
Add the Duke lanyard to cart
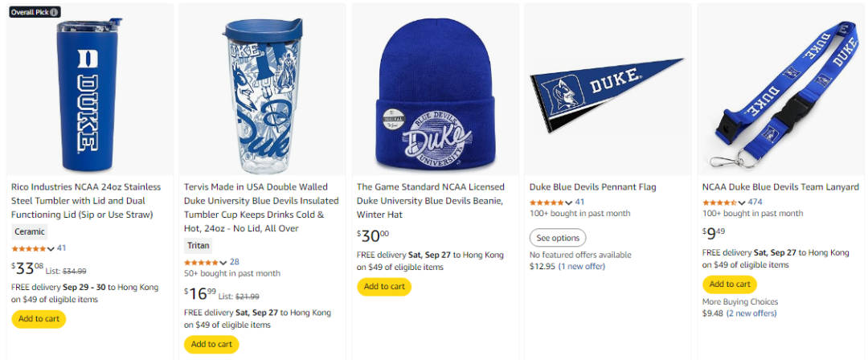coord(730,284)
